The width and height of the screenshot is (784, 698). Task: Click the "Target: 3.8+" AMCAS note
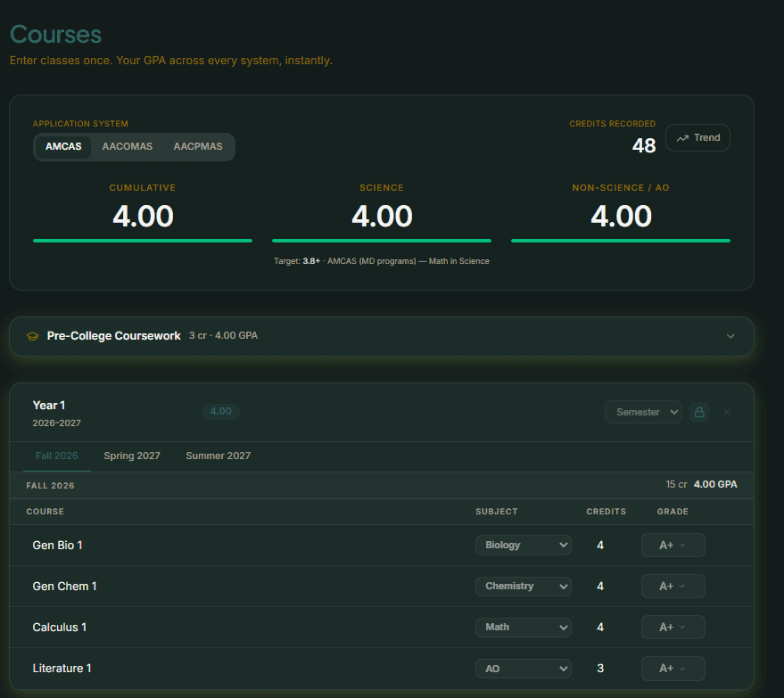click(x=382, y=261)
